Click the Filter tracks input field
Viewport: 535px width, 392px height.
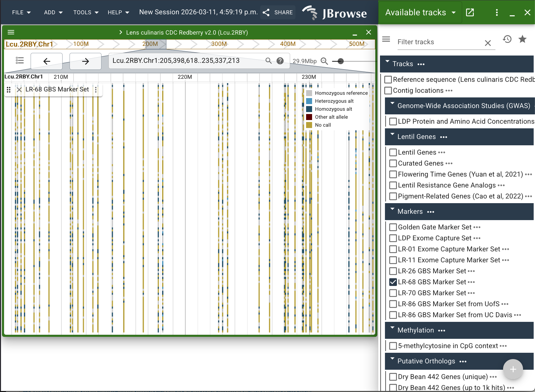point(439,42)
